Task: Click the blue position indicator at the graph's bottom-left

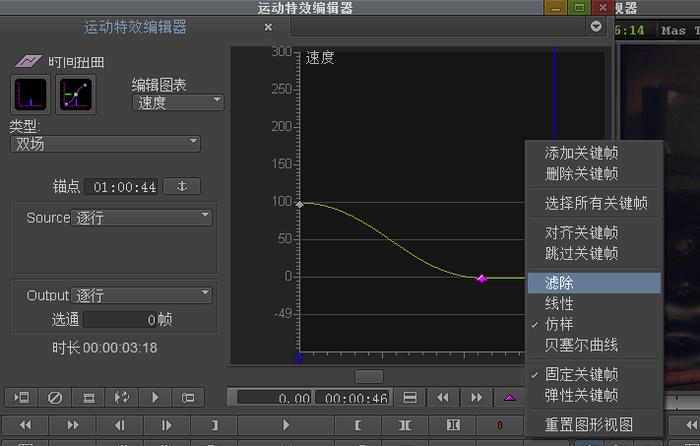Action: pyautogui.click(x=300, y=357)
